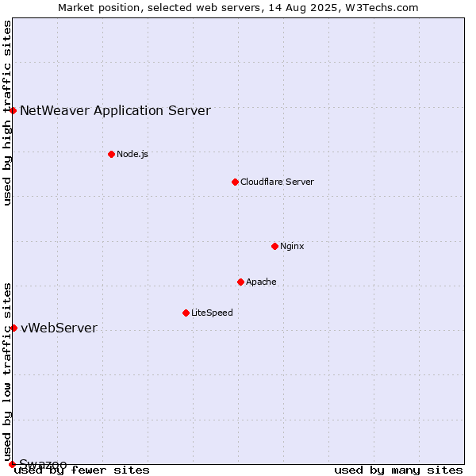
Task: Click the Apache red data point
Action: point(240,282)
